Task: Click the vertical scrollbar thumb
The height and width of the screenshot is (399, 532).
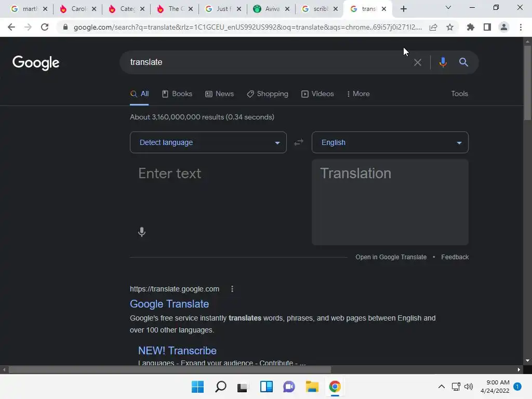Action: [x=527, y=83]
